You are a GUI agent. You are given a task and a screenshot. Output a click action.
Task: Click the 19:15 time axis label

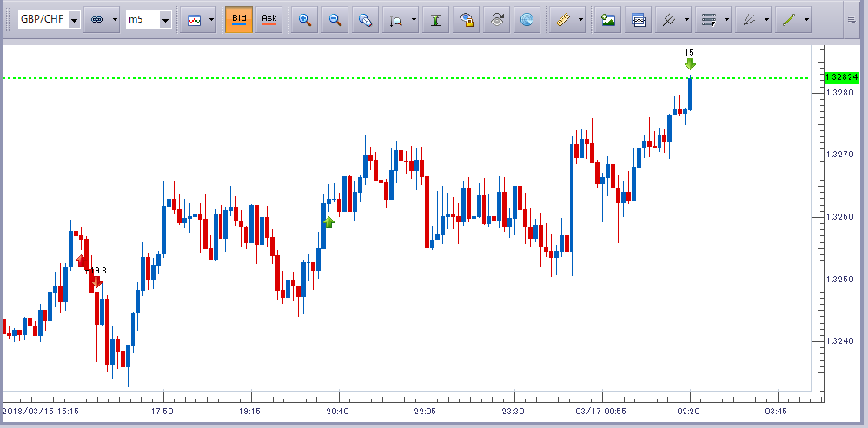250,412
